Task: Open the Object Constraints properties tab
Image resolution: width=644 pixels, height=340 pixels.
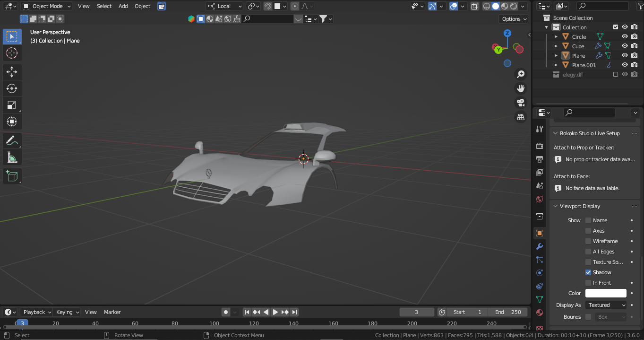Action: [x=540, y=286]
